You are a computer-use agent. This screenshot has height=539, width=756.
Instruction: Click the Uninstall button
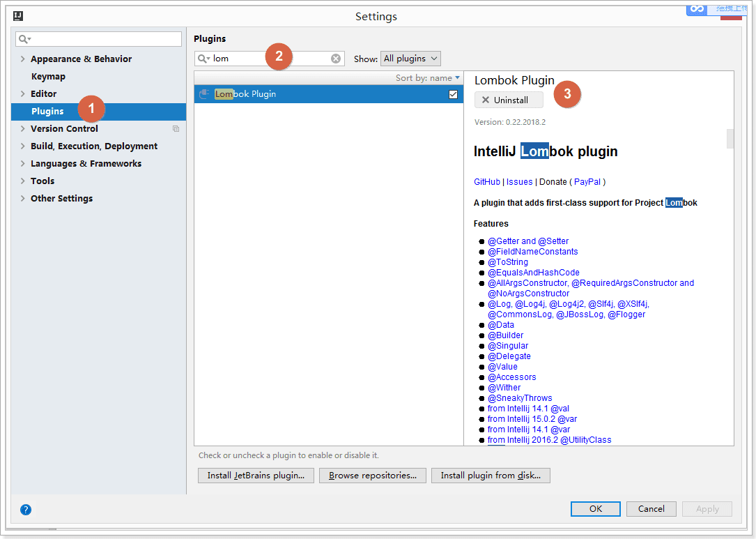pos(509,100)
